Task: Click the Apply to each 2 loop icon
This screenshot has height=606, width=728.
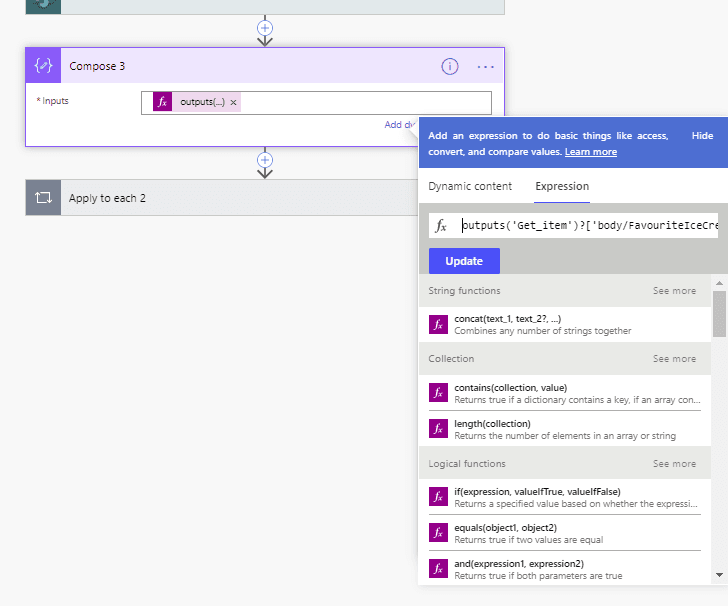Action: 43,198
